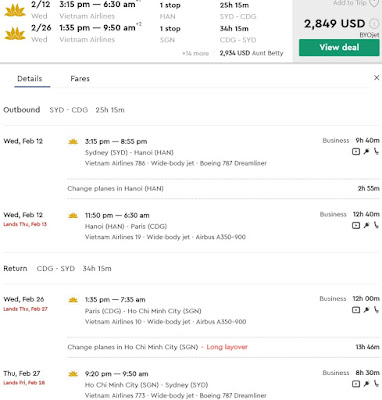The image size is (382, 400).
Task: Click the heart icon beside Add to Trip
Action: pyautogui.click(x=375, y=3)
